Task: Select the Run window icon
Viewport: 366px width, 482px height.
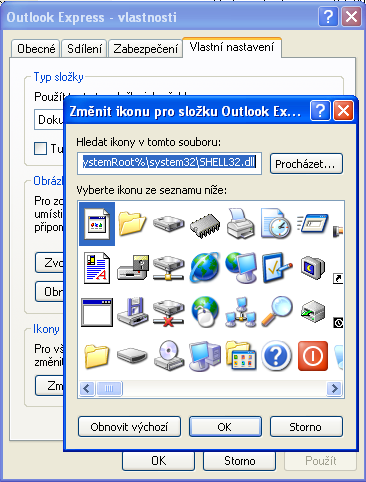Action: (312, 223)
